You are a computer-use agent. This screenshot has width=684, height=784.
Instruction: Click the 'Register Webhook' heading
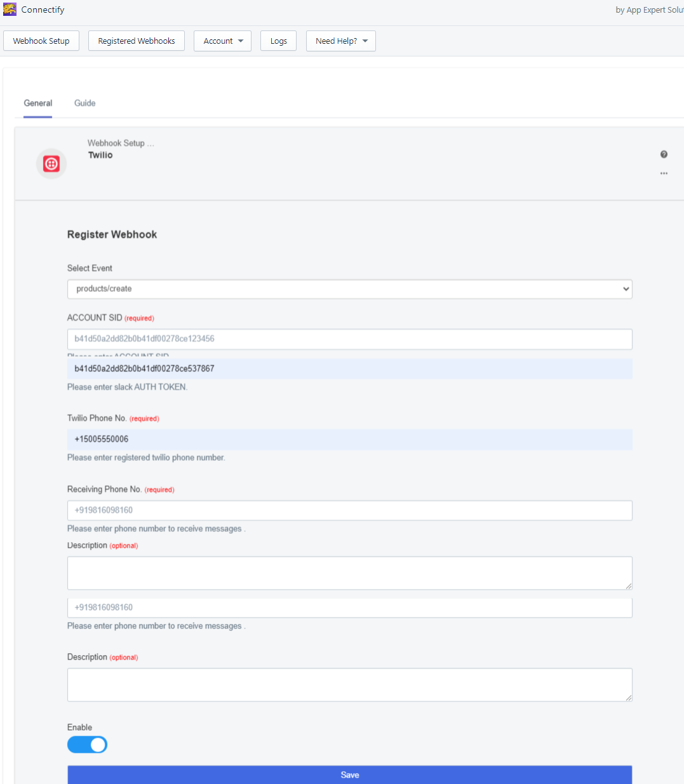tap(112, 234)
